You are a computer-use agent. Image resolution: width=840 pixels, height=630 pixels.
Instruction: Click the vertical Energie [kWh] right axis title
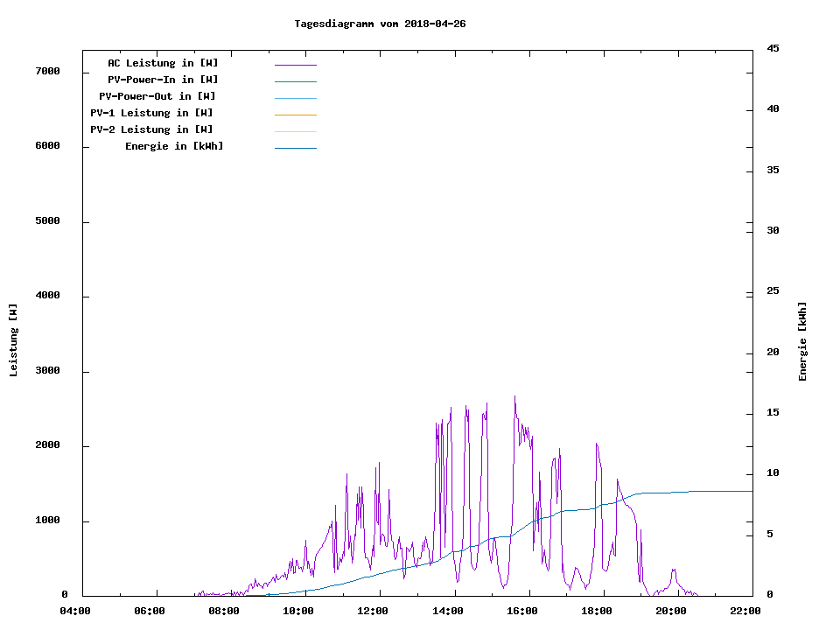click(x=802, y=341)
